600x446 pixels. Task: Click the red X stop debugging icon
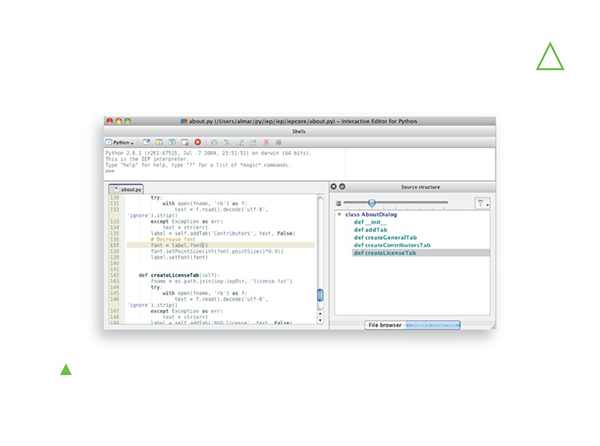click(x=266, y=142)
